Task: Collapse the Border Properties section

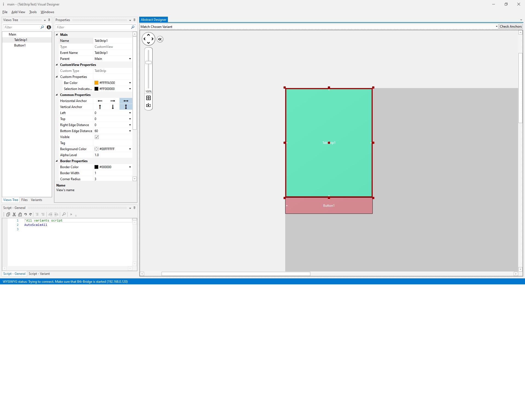Action: point(57,161)
